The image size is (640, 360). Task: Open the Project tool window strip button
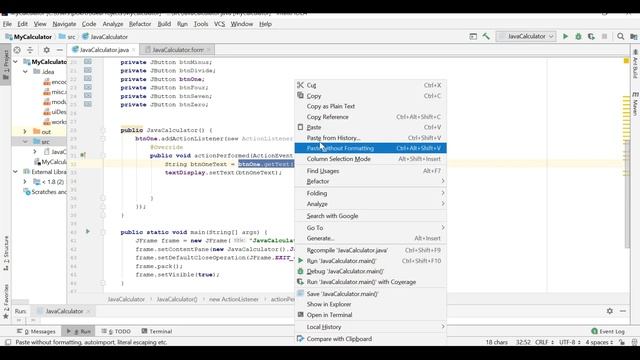(x=6, y=64)
